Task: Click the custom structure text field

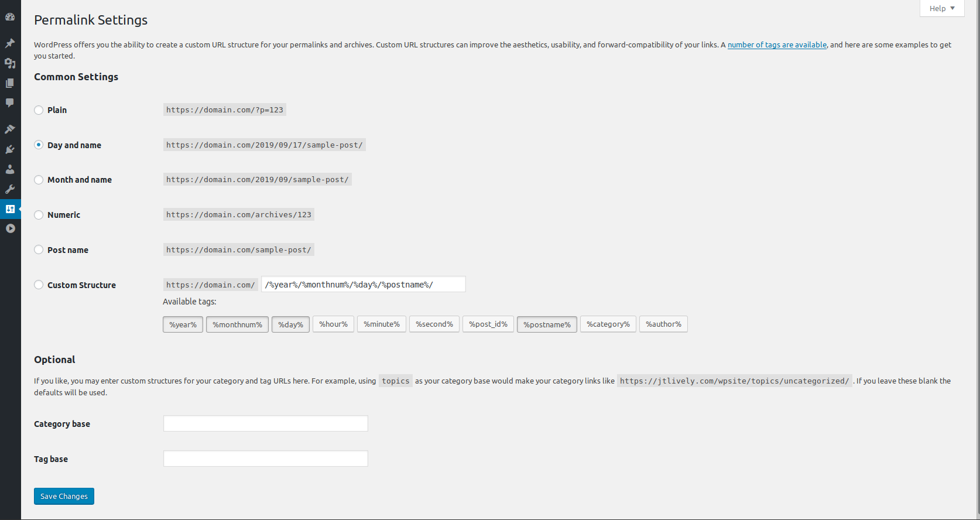Action: click(364, 284)
